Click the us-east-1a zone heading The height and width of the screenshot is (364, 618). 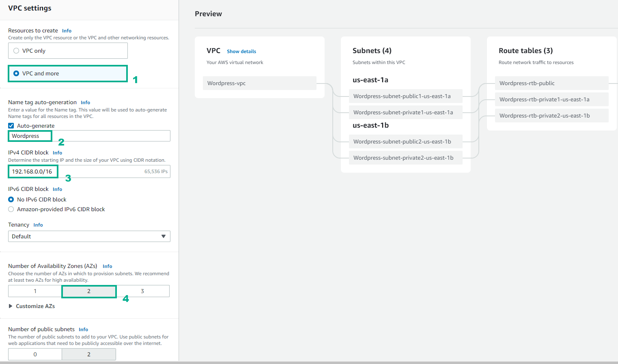370,80
